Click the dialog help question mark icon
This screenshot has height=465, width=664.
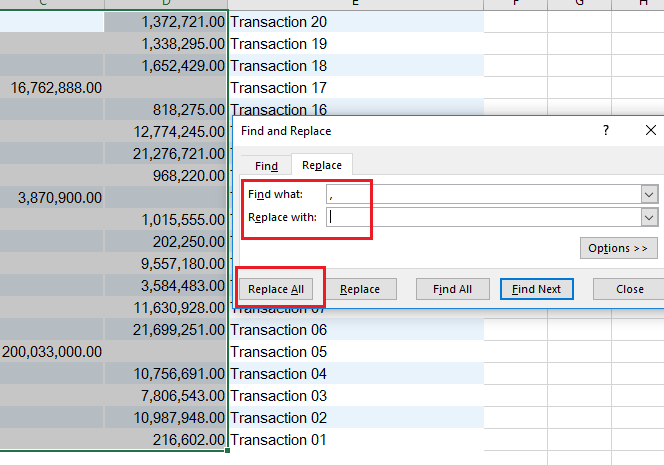pos(606,131)
